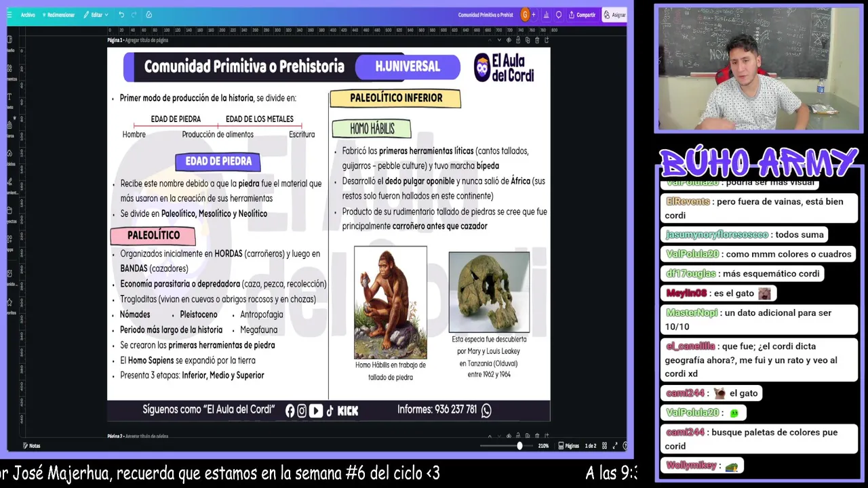The height and width of the screenshot is (488, 868).
Task: Select the skull fossil photo
Action: [489, 292]
